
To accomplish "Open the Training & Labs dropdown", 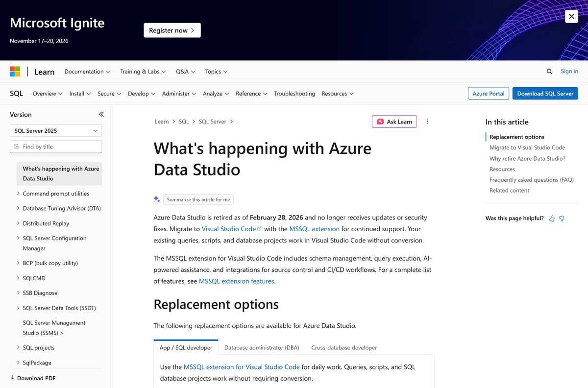I will [143, 72].
